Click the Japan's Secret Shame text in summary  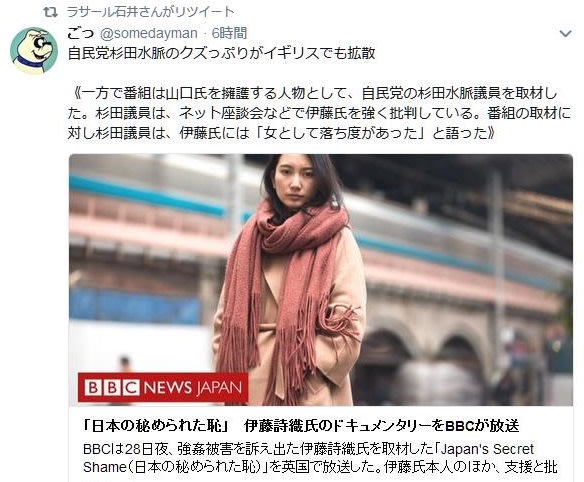tap(309, 458)
